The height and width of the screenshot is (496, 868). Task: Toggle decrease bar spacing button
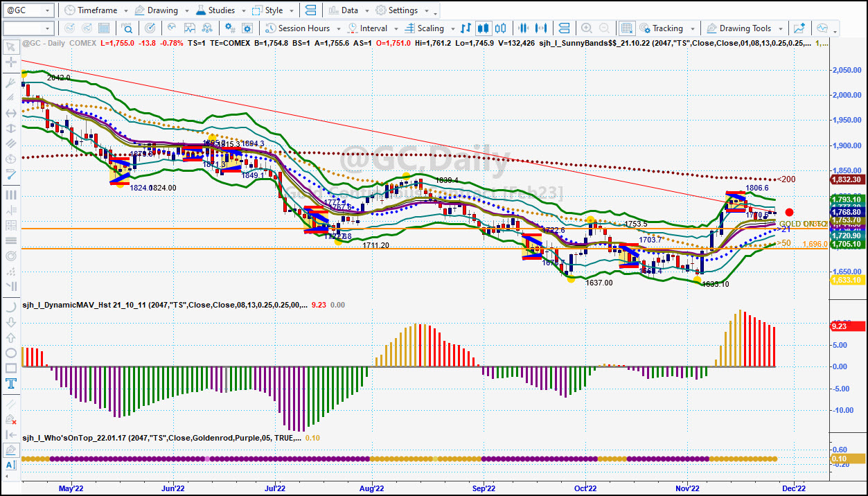click(x=524, y=28)
